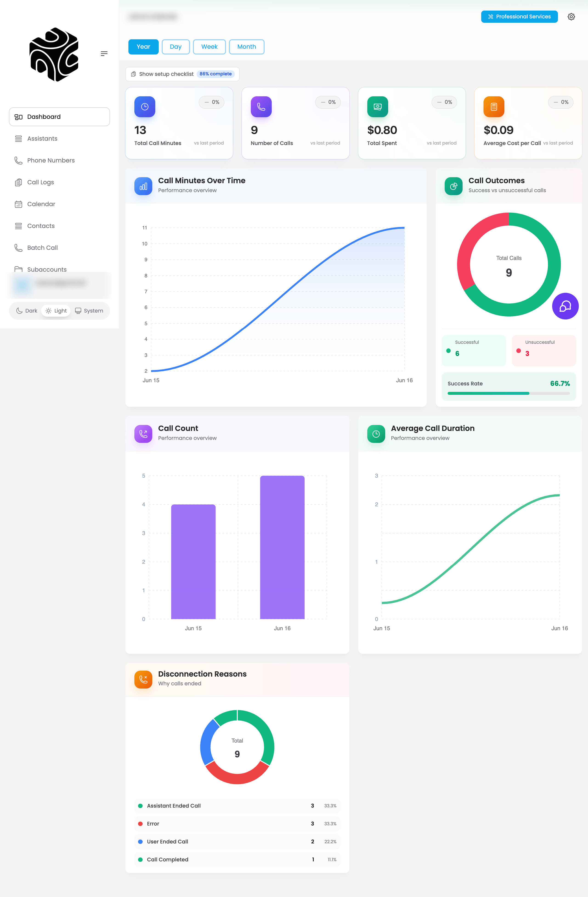Open Call Logs in the sidebar

59,182
